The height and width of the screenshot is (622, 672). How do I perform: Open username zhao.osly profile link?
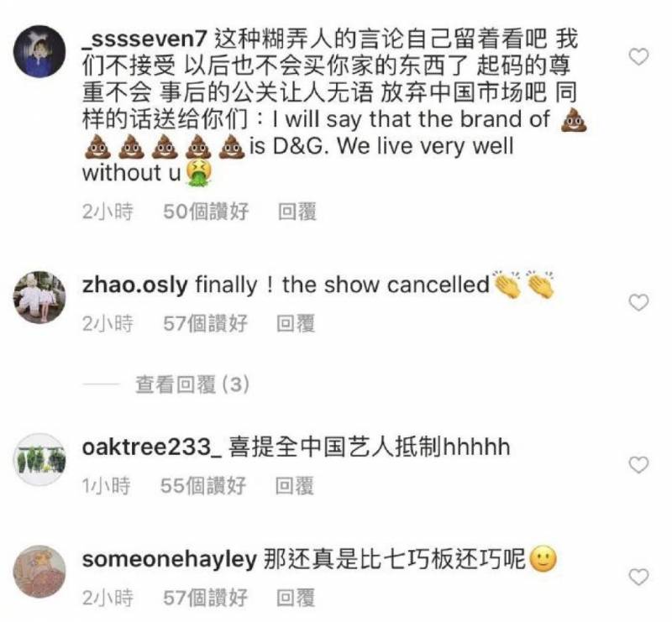[135, 285]
